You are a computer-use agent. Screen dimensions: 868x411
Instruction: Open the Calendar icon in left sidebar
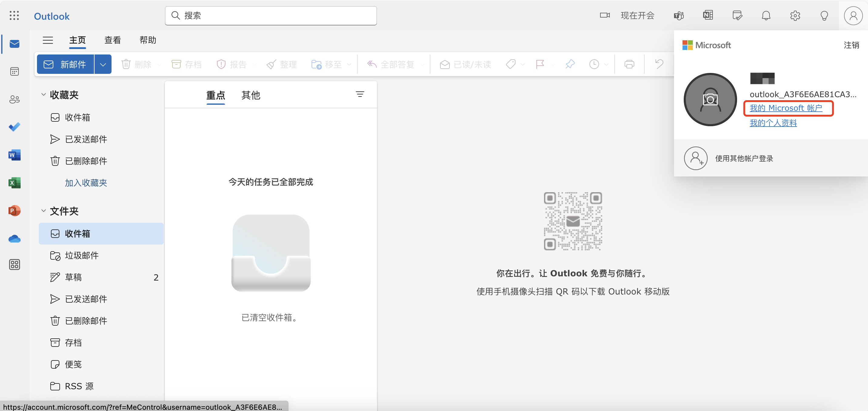15,71
